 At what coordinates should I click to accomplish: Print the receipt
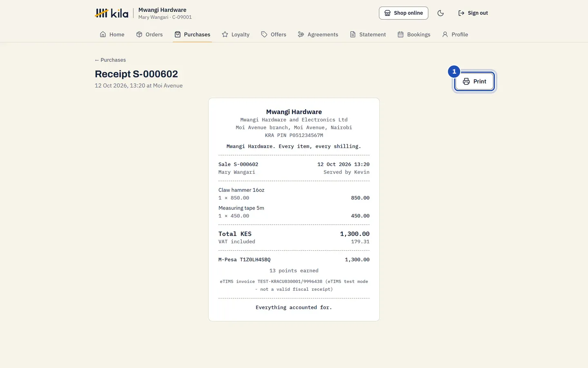tap(474, 81)
